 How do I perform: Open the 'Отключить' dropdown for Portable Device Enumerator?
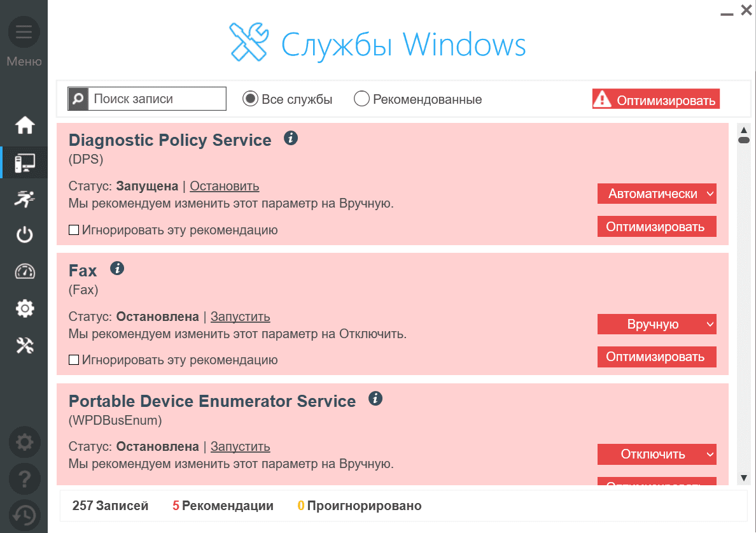pos(657,454)
